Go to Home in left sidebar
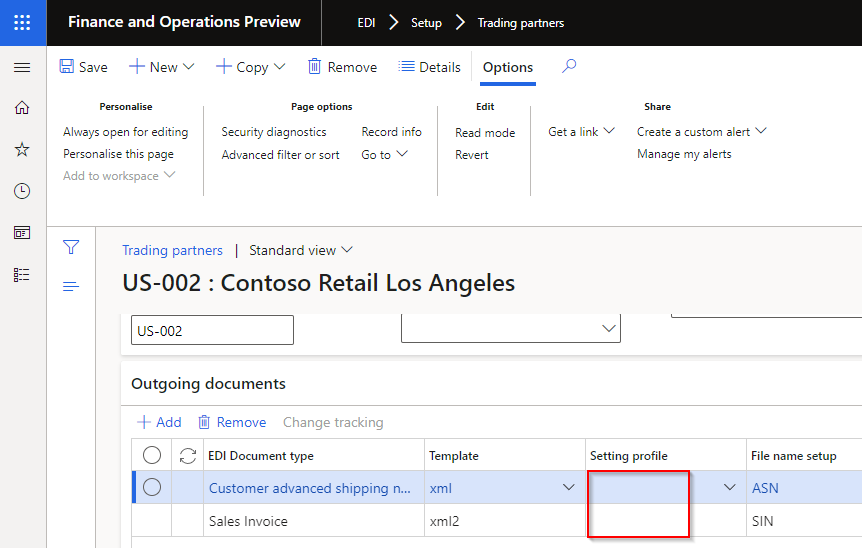Viewport: 862px width, 548px height. [22, 108]
